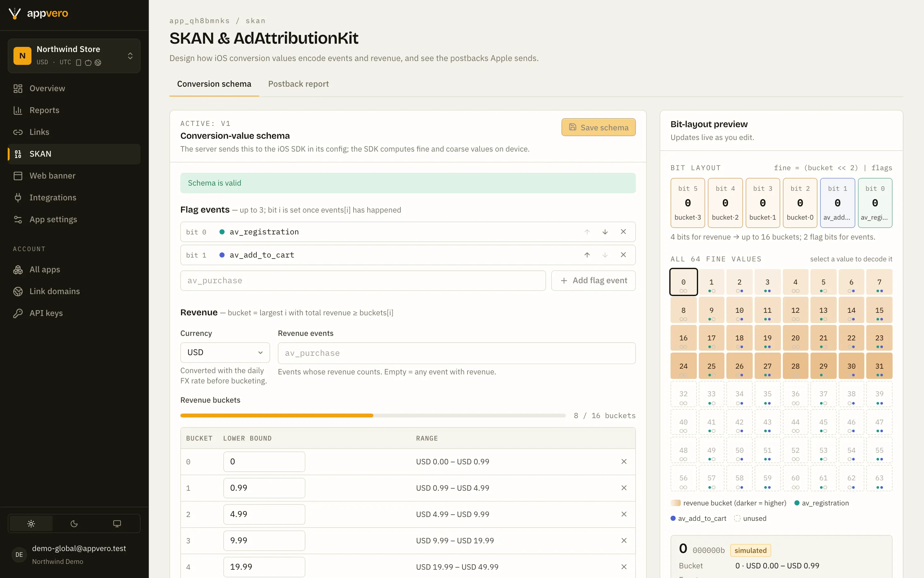
Task: Open Reports in the sidebar menu
Action: point(74,110)
